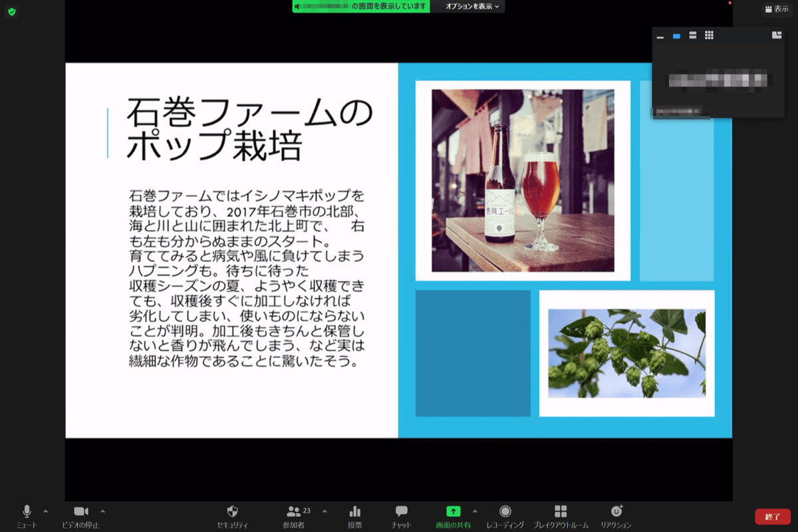Open Breakout Rooms
This screenshot has width=798, height=532.
coord(563,512)
